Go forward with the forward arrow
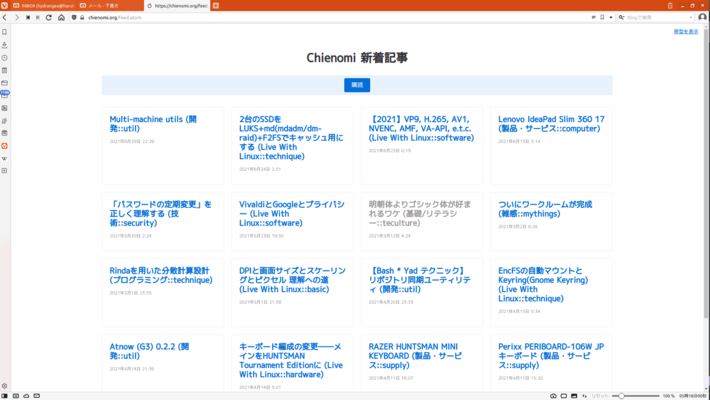Viewport: 710px width, 400px height. pos(17,18)
